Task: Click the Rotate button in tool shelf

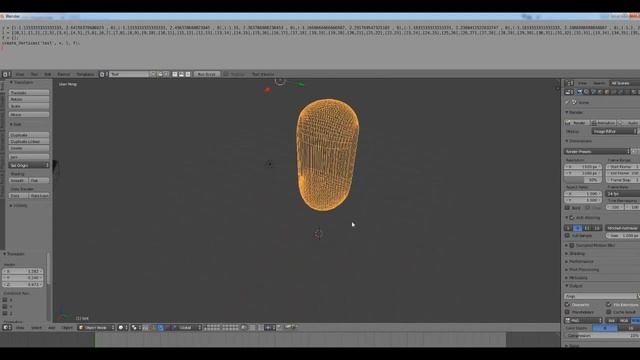Action: [29, 99]
